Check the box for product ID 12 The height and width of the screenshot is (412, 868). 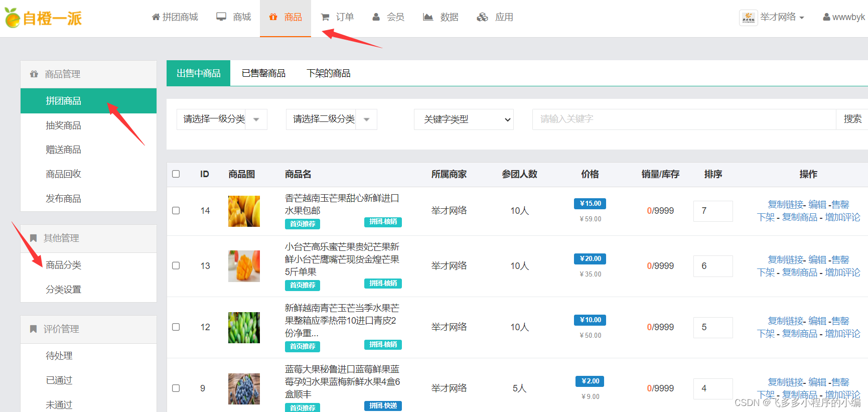click(x=176, y=327)
